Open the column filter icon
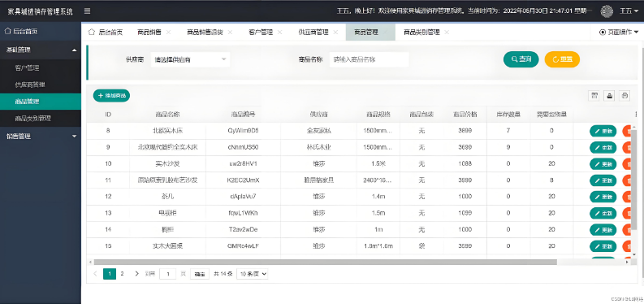Image resolution: width=644 pixels, height=304 pixels. point(594,96)
